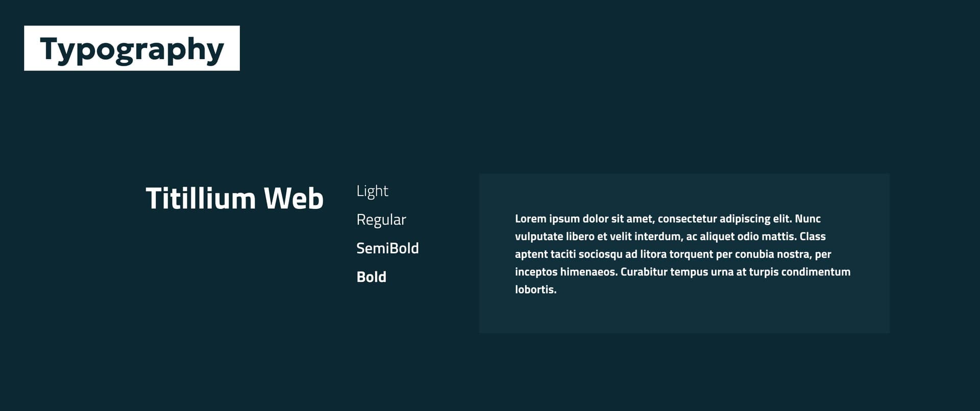Click the word "condimentum" in the sample text
Viewport: 980px width, 411px height.
(x=816, y=272)
